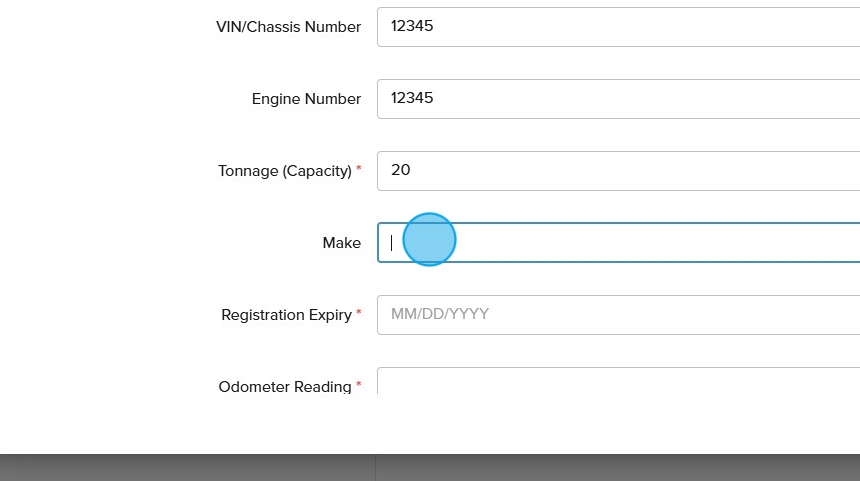Open the Registration Expiry date field
Viewport: 860px width, 481px height.
click(x=618, y=315)
